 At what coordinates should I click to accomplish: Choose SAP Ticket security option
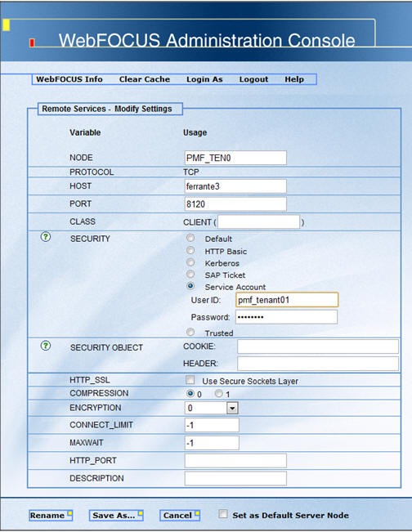pos(190,274)
